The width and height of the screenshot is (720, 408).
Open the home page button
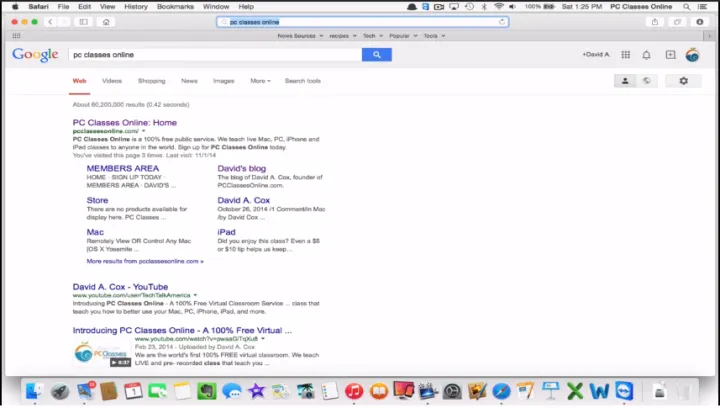point(106,22)
